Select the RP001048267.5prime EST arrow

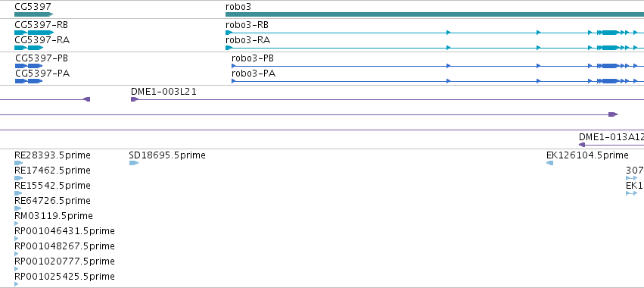pyautogui.click(x=17, y=254)
